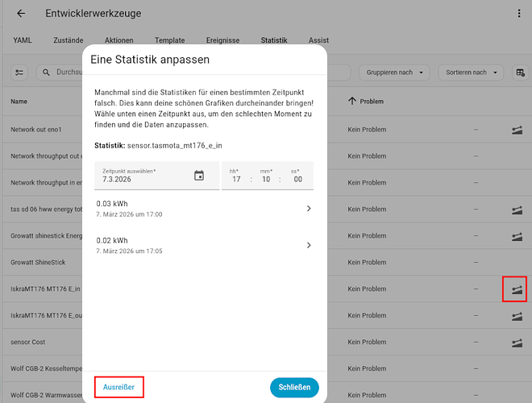
Task: Click adjust statistic icon for sensor Cost row
Action: tap(516, 343)
